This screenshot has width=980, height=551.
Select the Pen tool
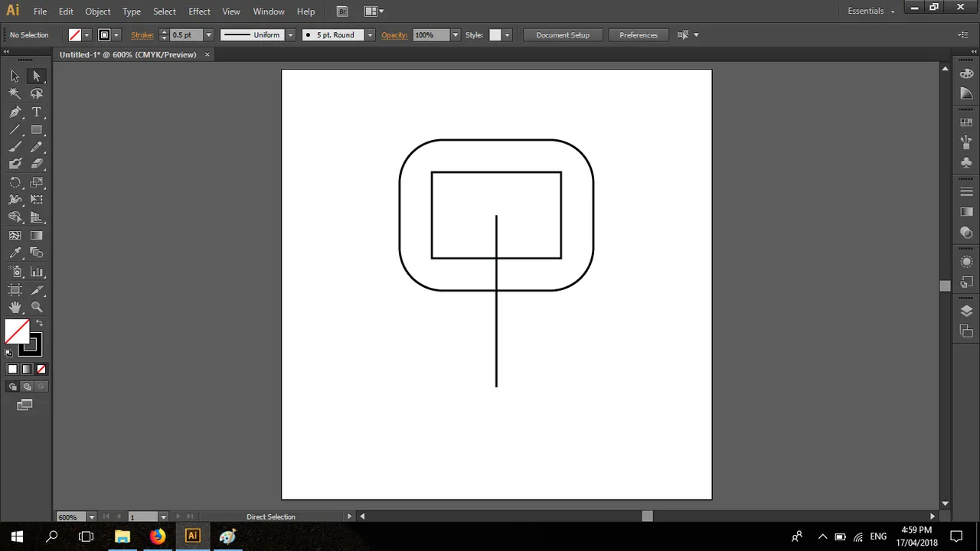[15, 112]
